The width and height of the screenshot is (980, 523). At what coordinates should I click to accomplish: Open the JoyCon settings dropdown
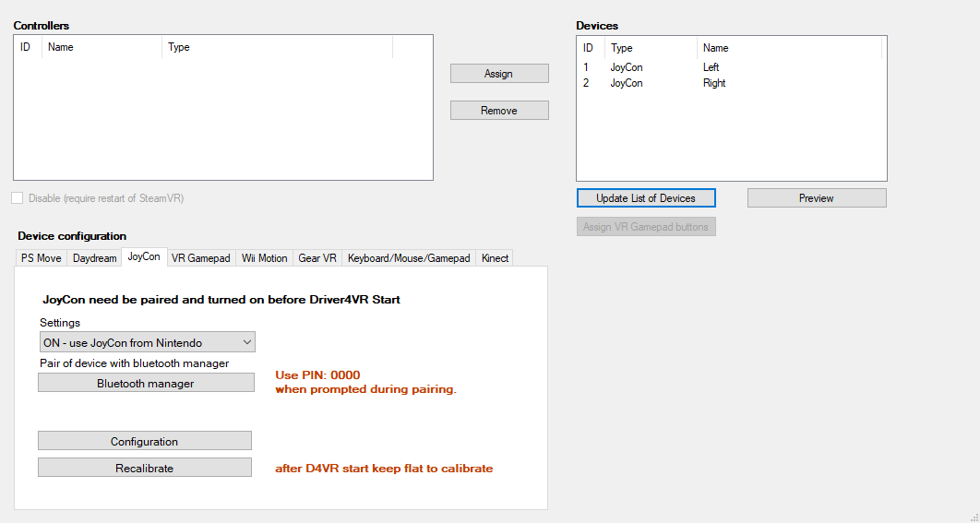point(148,343)
